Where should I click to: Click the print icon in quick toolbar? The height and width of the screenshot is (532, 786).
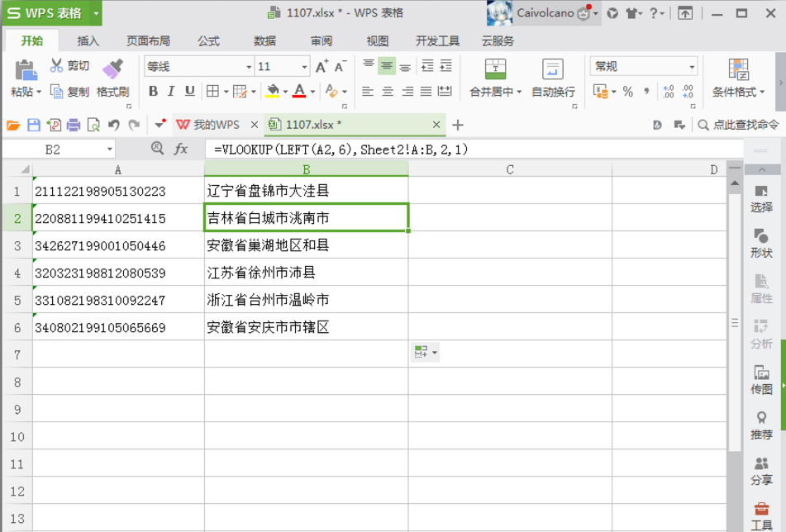(x=74, y=125)
